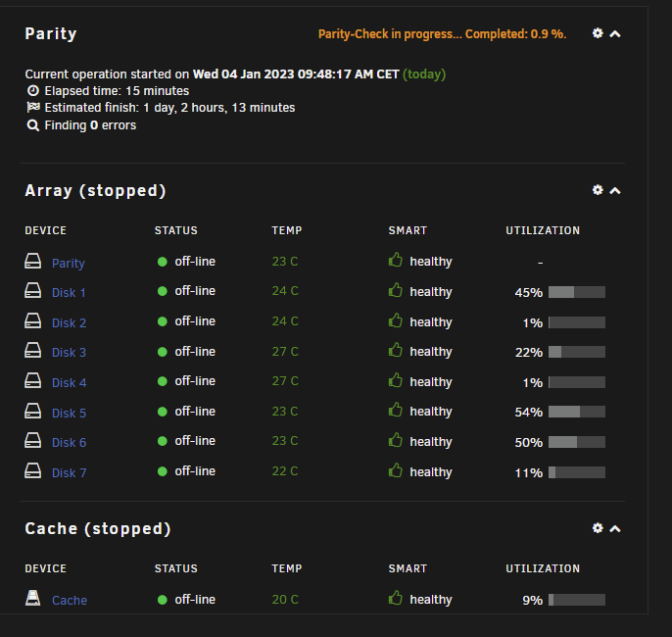The height and width of the screenshot is (637, 672).
Task: Collapse the Array (stopped) panel
Action: click(x=615, y=191)
